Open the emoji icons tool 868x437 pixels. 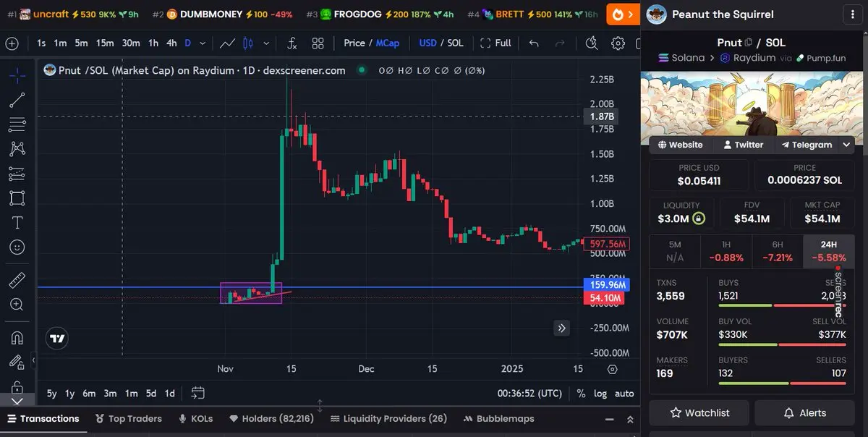pyautogui.click(x=17, y=247)
